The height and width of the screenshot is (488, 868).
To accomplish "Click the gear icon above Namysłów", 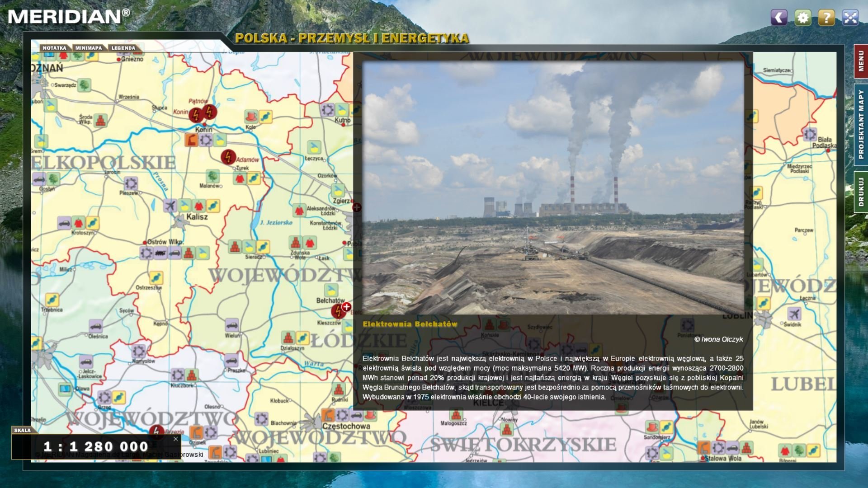I will (x=139, y=351).
